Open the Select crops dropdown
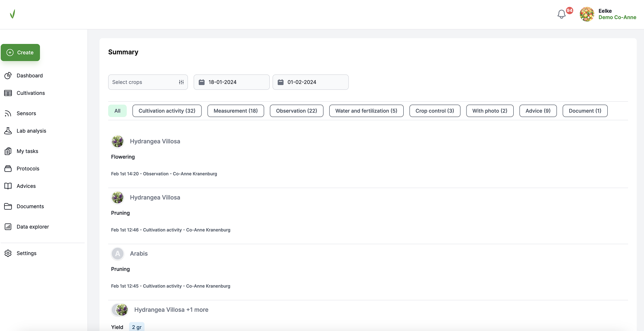 click(148, 82)
